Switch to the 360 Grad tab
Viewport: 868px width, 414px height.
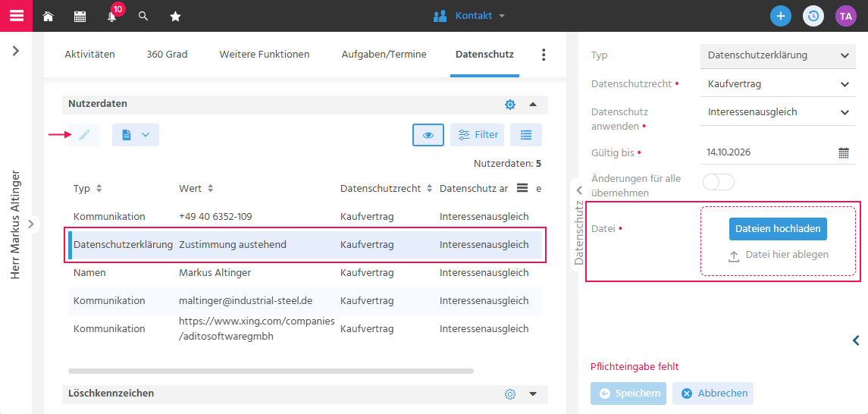[168, 55]
